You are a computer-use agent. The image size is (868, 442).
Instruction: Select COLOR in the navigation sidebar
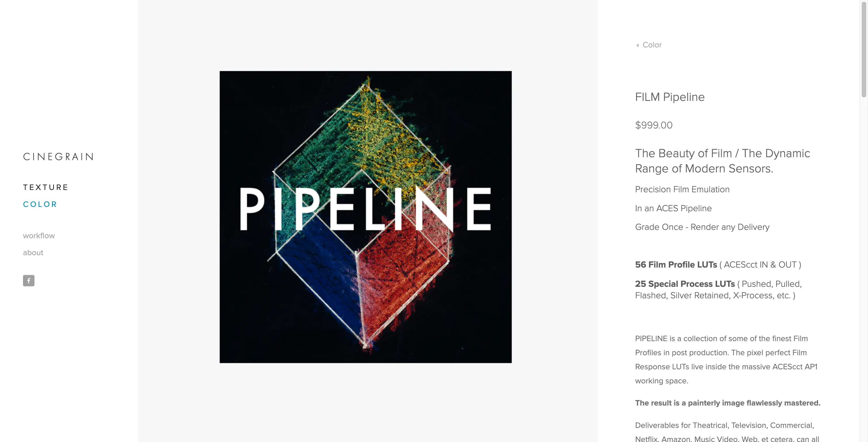[x=40, y=204]
